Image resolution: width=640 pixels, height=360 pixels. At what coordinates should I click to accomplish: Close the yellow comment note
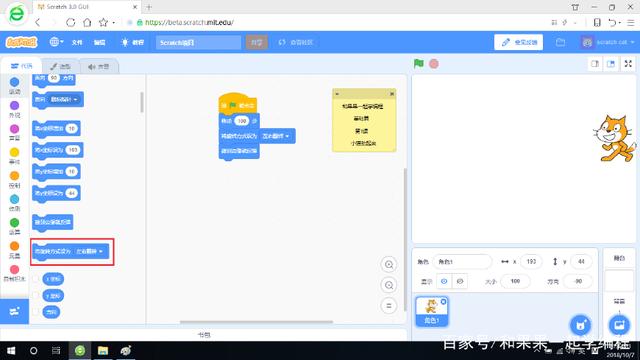[391, 94]
